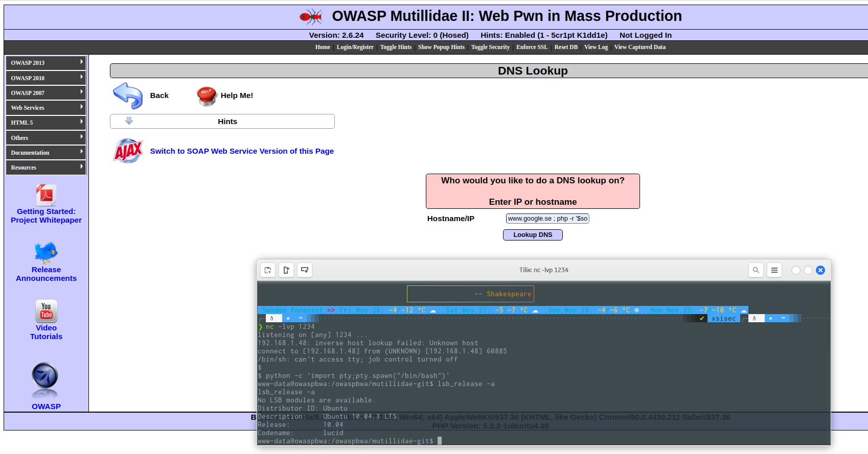Click the OWASP text link in sidebar
This screenshot has width=868, height=454.
click(x=46, y=407)
